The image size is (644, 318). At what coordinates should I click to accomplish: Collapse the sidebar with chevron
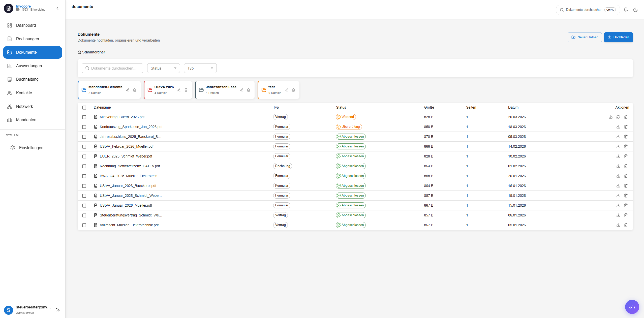[x=57, y=8]
